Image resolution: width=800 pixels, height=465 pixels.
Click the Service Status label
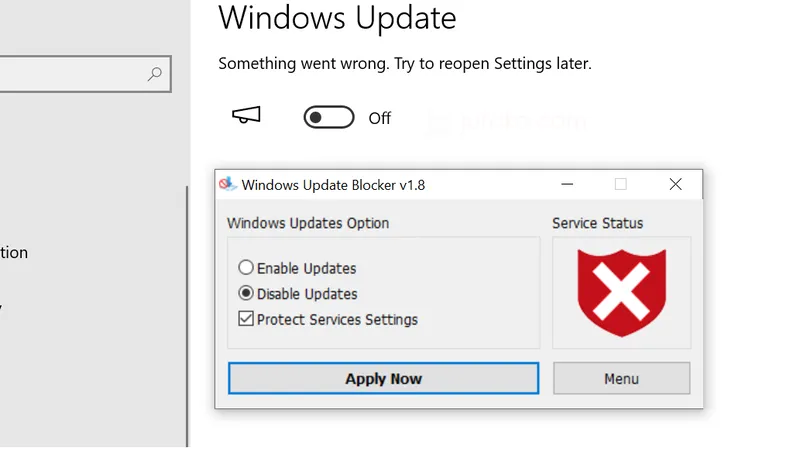click(598, 223)
